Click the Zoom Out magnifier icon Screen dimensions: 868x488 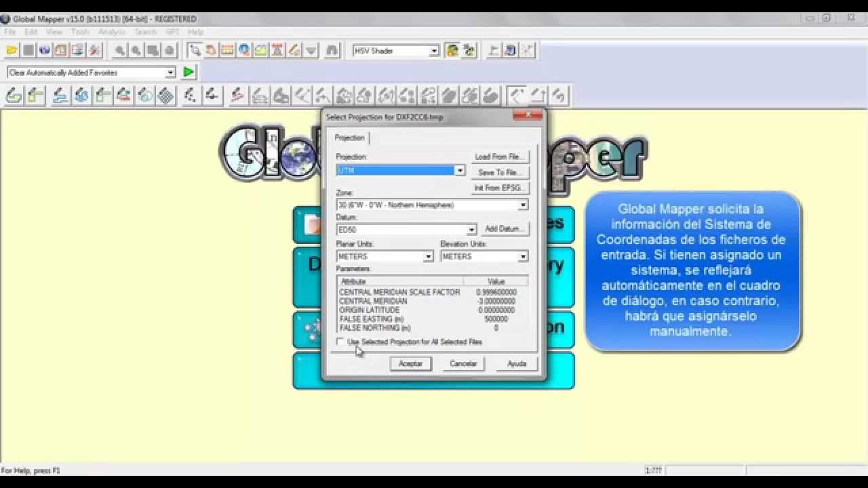tap(136, 50)
